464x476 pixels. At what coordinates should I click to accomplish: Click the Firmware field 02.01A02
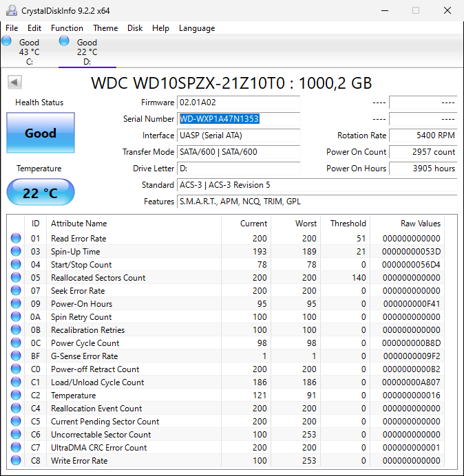[238, 102]
